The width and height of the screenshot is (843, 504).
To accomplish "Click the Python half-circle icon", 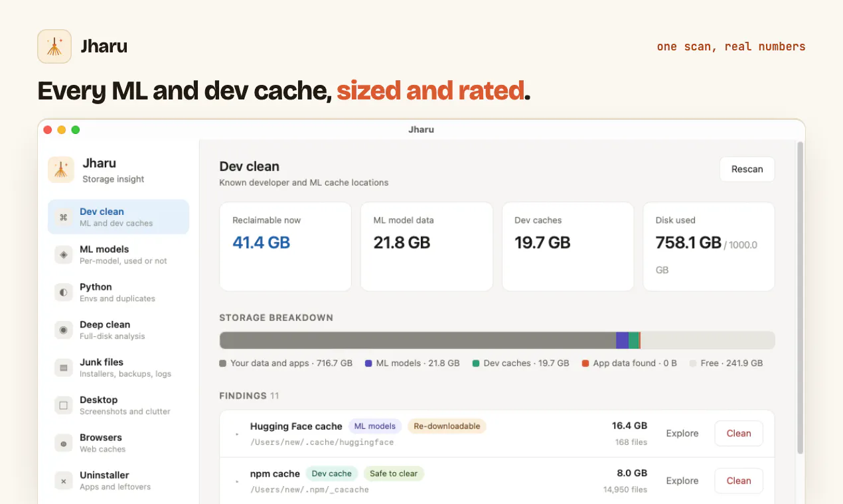I will [x=64, y=292].
